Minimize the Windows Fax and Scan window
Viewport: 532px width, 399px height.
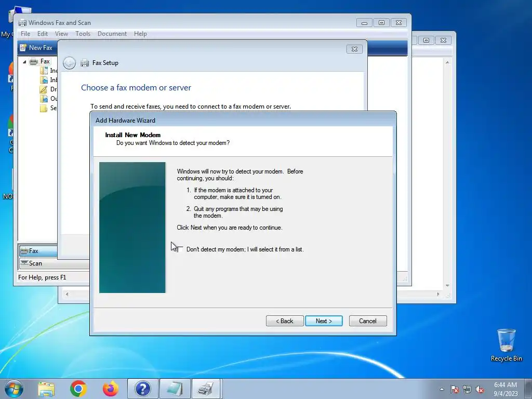[364, 23]
